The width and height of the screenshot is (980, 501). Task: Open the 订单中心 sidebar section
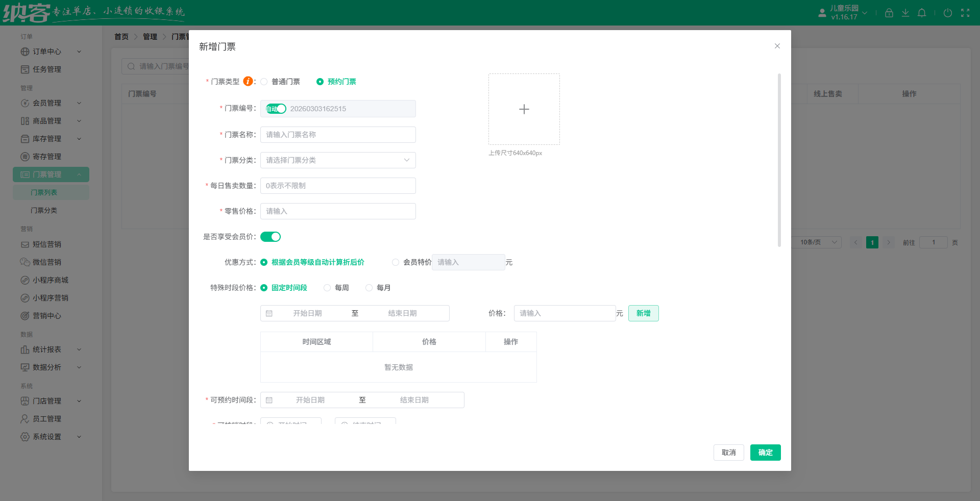(46, 52)
